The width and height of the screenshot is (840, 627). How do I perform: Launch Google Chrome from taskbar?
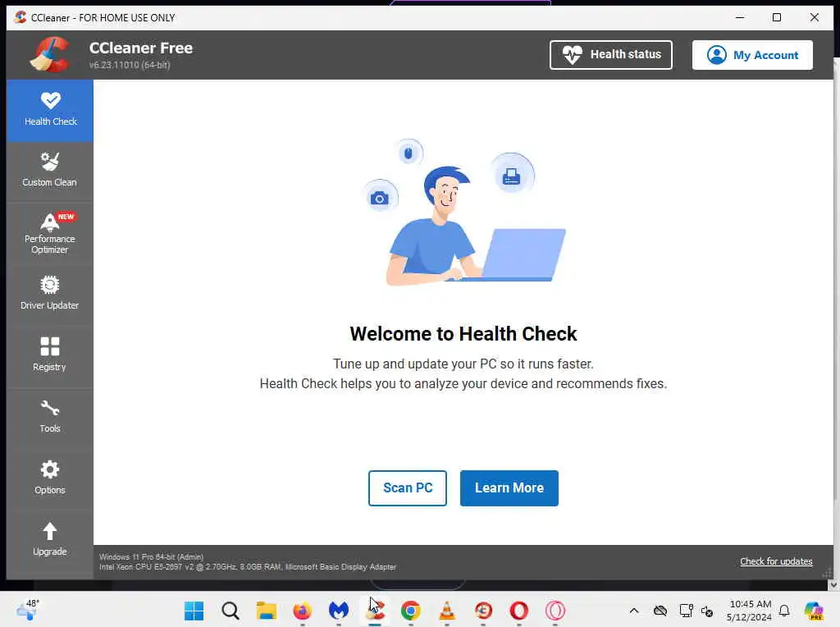pos(410,611)
